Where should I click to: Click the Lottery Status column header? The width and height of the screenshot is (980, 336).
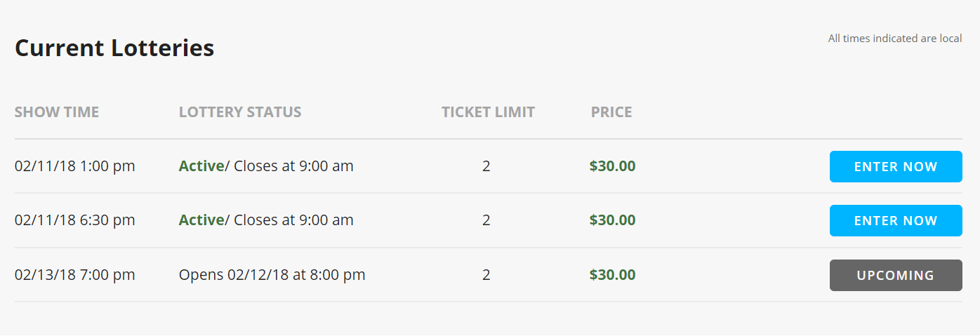point(240,112)
